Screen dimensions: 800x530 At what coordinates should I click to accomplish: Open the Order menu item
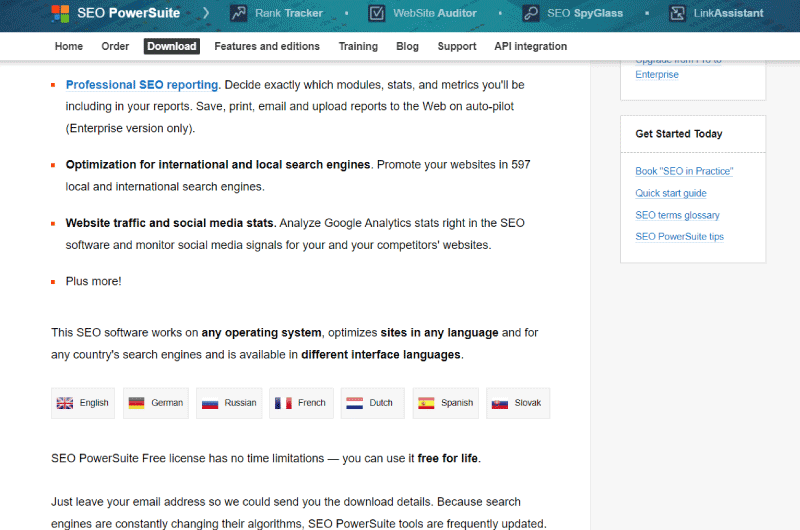115,46
